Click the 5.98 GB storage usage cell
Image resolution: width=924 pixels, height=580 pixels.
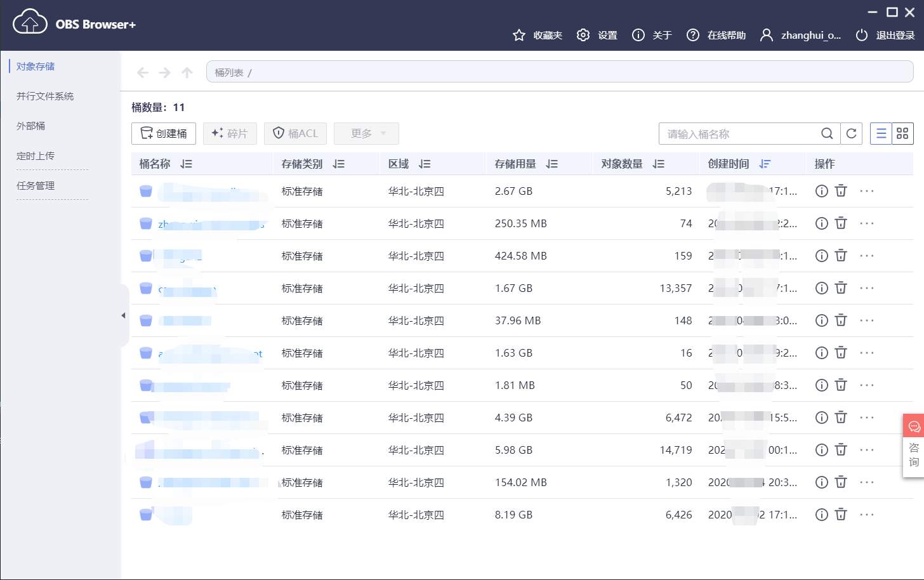point(513,450)
